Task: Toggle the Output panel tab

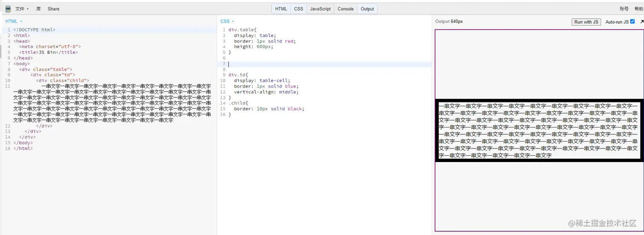Action: [x=367, y=9]
